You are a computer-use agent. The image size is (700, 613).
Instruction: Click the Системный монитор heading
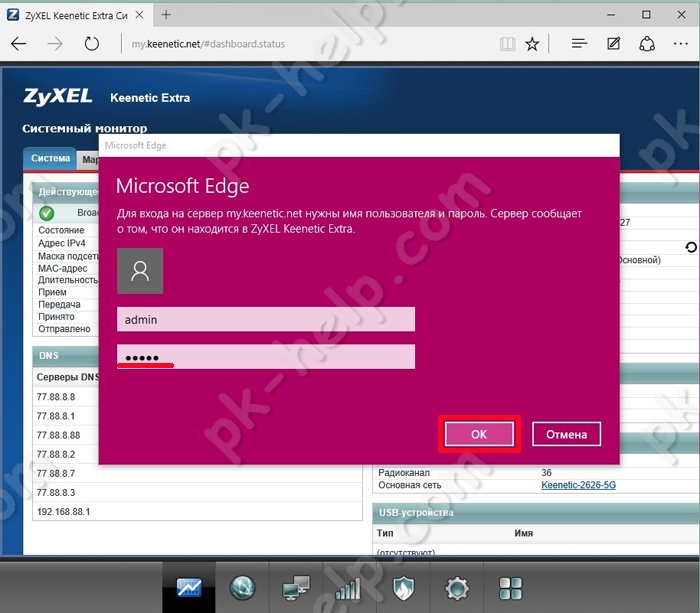coord(84,129)
